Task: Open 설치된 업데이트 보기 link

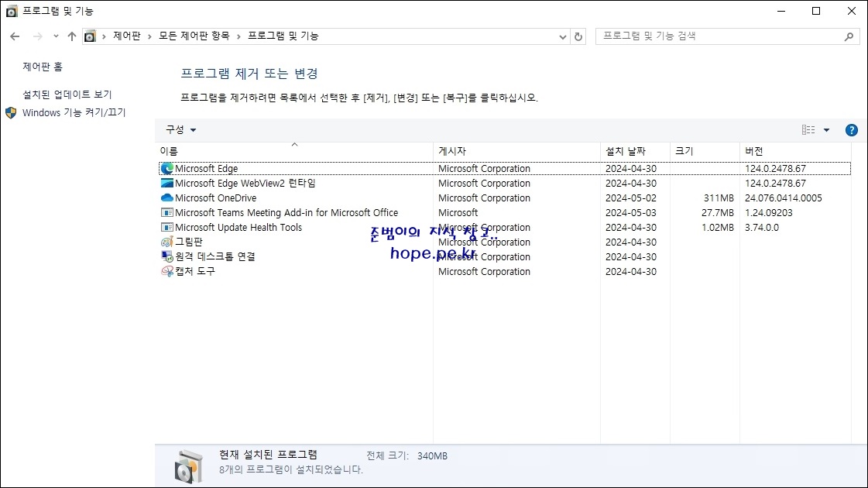Action: tap(67, 95)
